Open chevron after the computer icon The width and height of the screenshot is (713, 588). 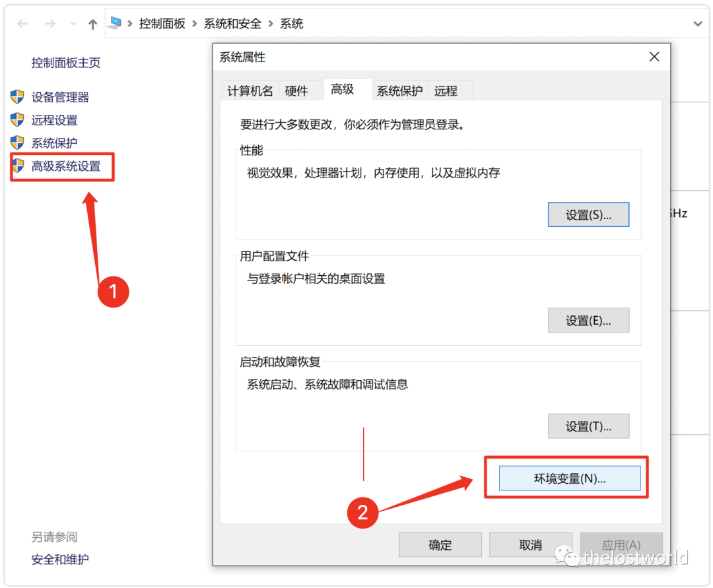[x=130, y=24]
